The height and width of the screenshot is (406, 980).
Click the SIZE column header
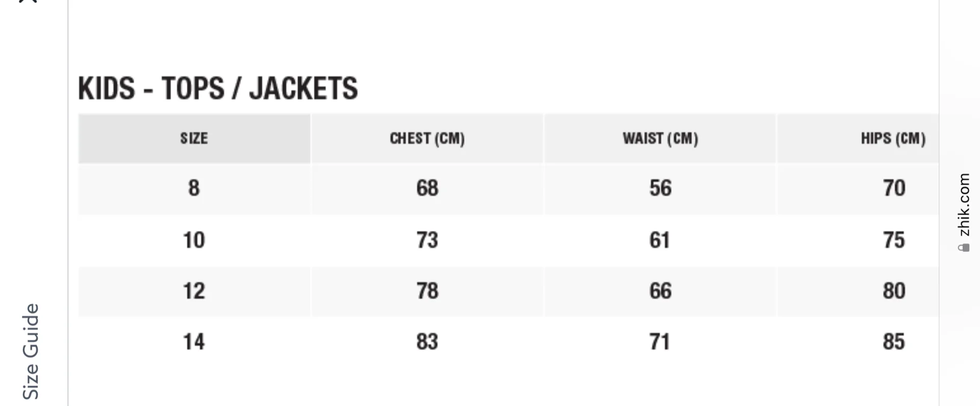point(194,138)
